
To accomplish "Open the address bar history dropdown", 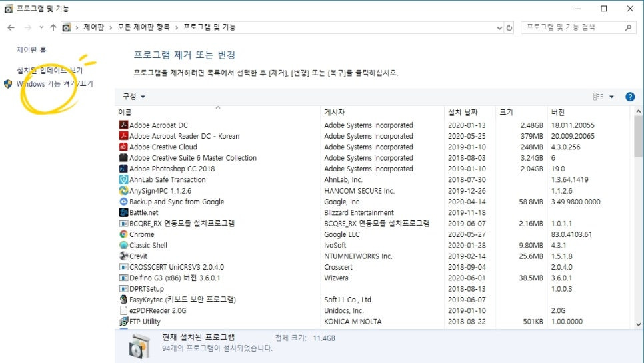I will pyautogui.click(x=499, y=27).
